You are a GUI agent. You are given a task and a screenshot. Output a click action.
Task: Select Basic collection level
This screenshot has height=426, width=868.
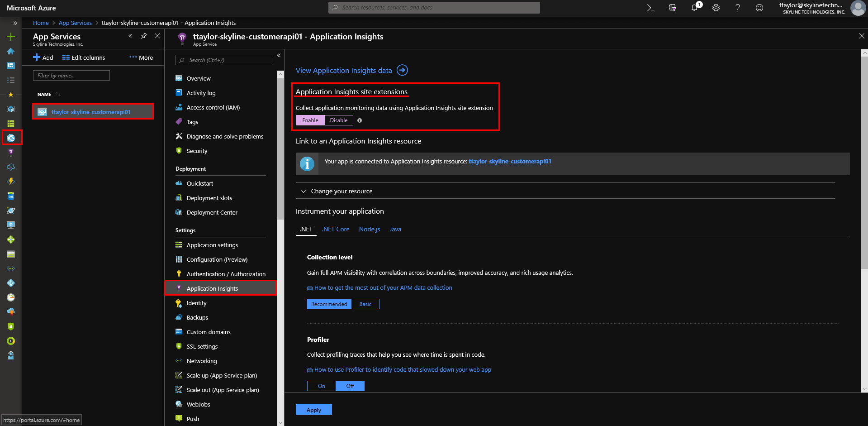pyautogui.click(x=365, y=304)
